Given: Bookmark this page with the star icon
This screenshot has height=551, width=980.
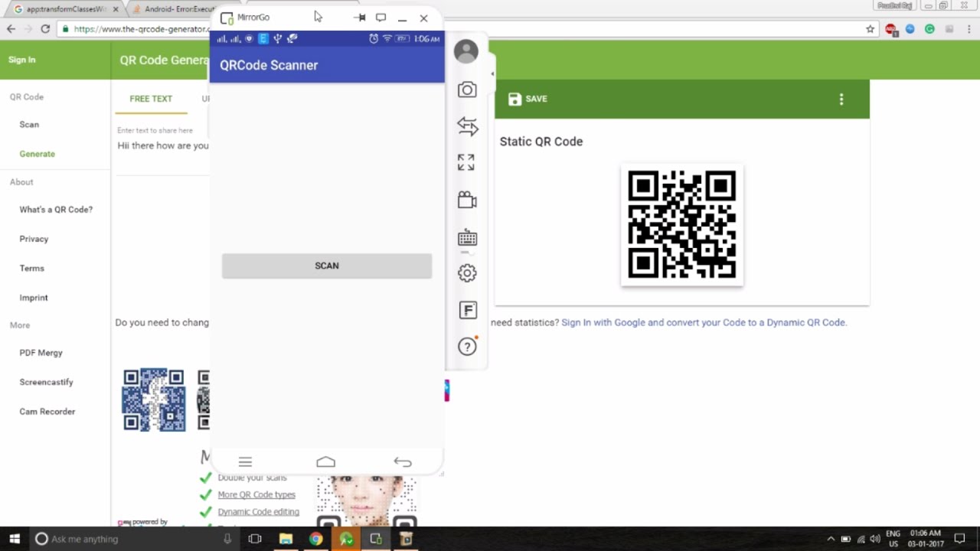Looking at the screenshot, I should 870,29.
